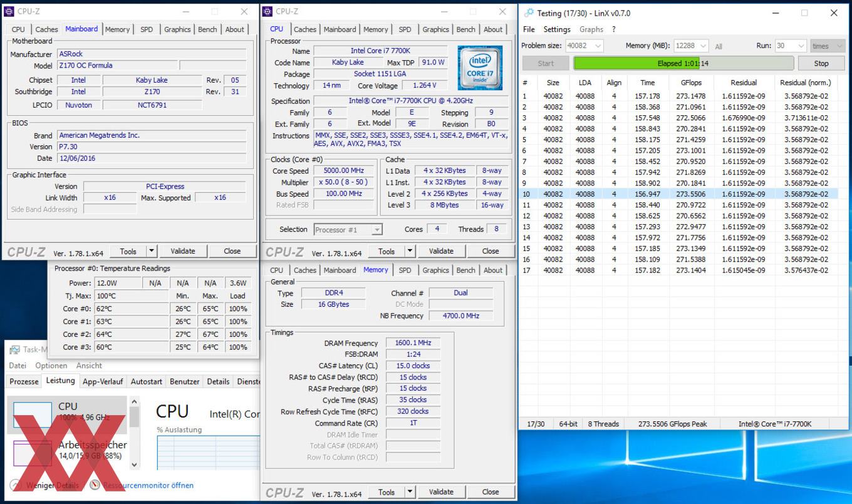Image resolution: width=852 pixels, height=504 pixels.
Task: Select the Bench tab in the CPU-tab CPU-Z window
Action: (x=465, y=29)
